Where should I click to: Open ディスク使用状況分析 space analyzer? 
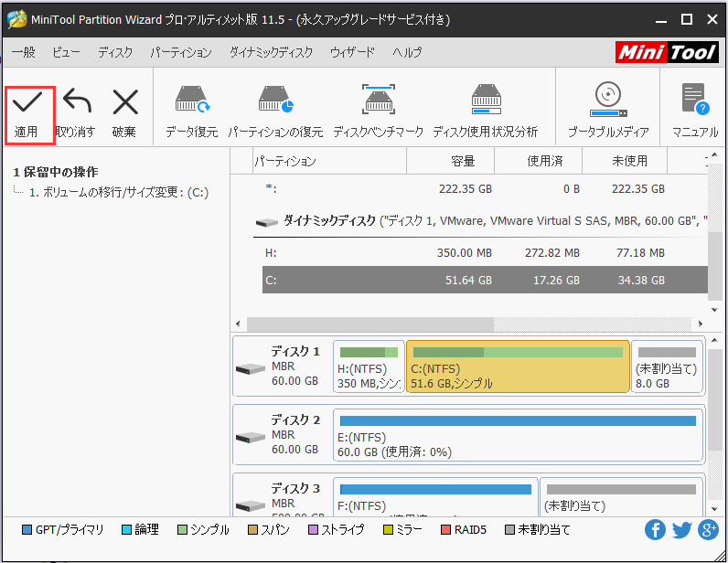tap(485, 101)
